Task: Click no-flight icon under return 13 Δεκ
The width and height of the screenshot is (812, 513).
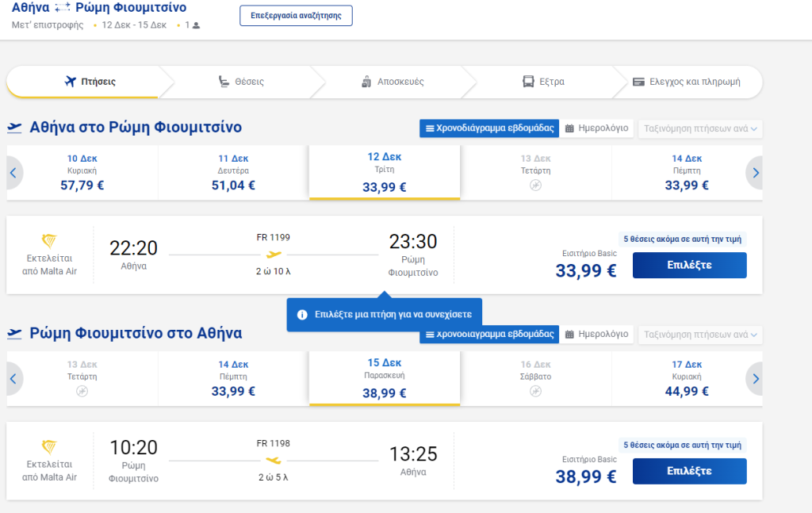Action: coord(82,392)
